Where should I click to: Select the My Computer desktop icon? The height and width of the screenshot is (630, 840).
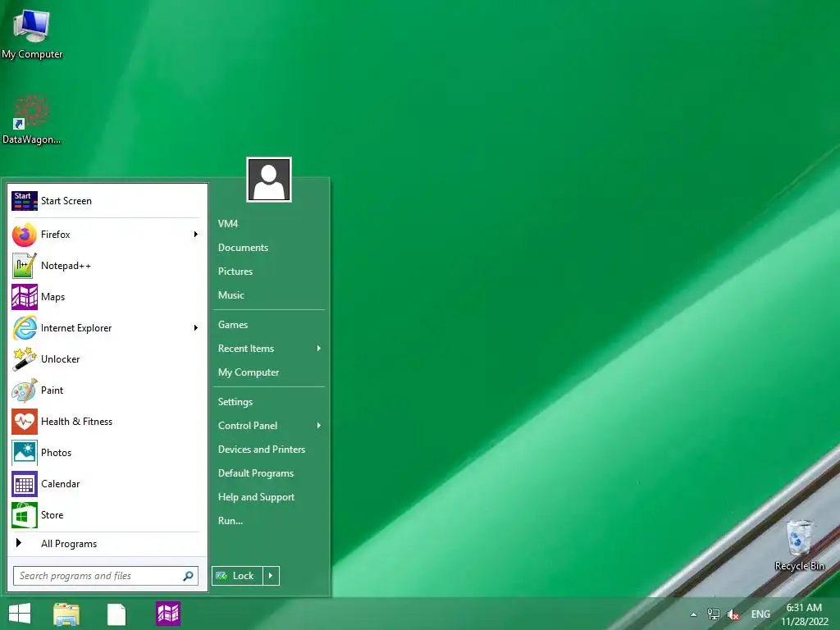(x=32, y=34)
